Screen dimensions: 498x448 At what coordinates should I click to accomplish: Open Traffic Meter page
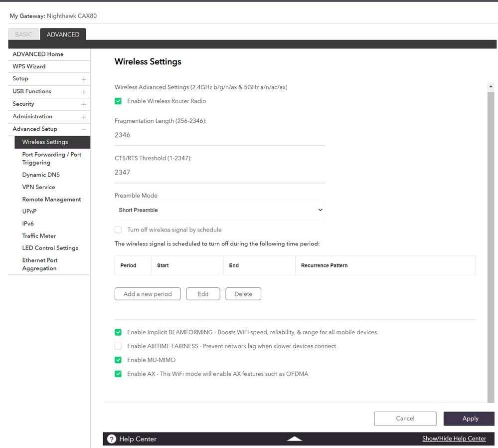click(39, 235)
